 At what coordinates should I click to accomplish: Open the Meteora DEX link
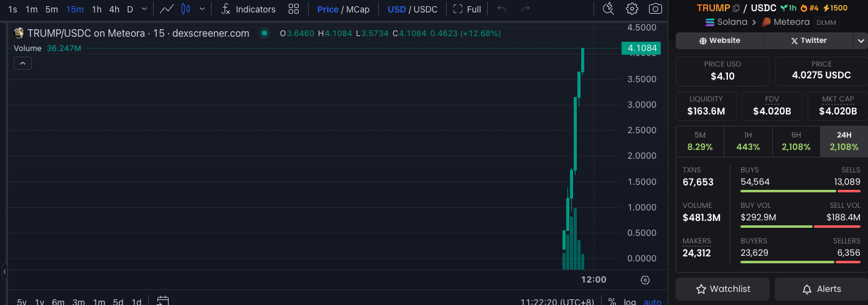(785, 22)
